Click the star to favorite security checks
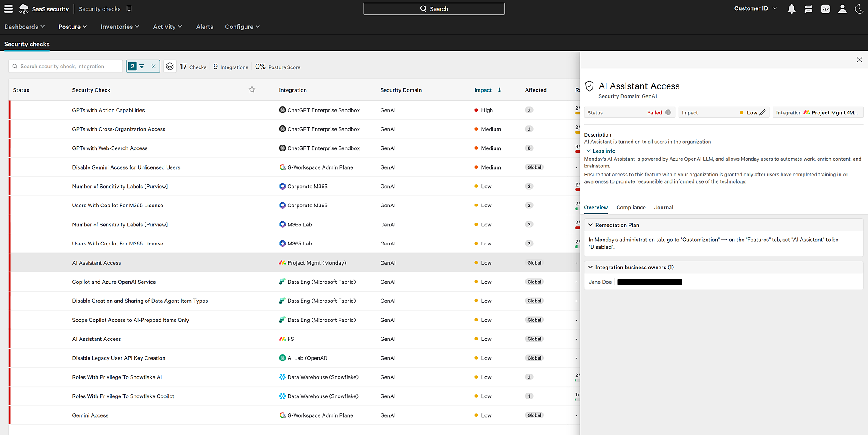The height and width of the screenshot is (435, 868). [x=252, y=89]
